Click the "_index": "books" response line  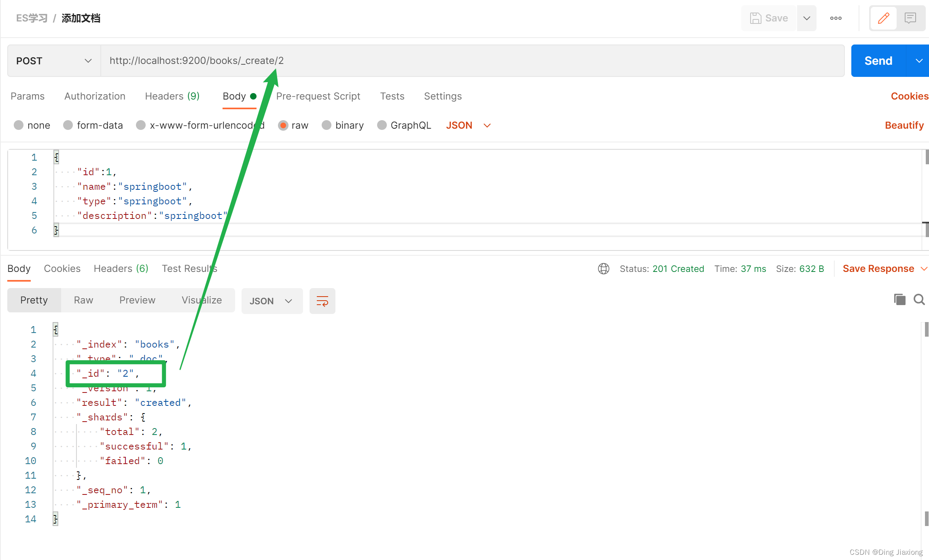[128, 344]
